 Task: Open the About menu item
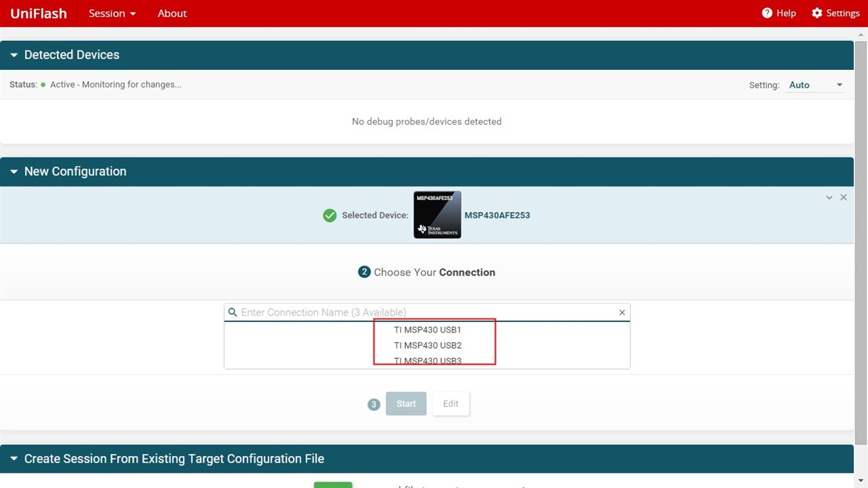172,13
